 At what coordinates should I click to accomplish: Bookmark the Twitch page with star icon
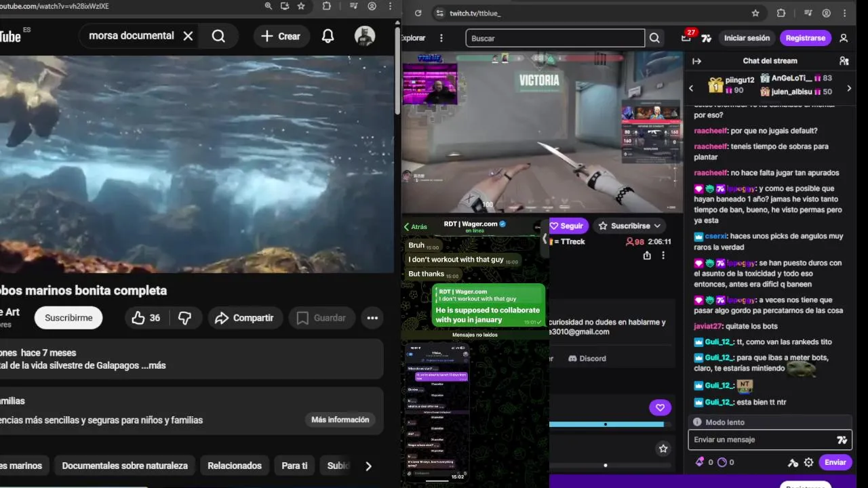point(755,13)
